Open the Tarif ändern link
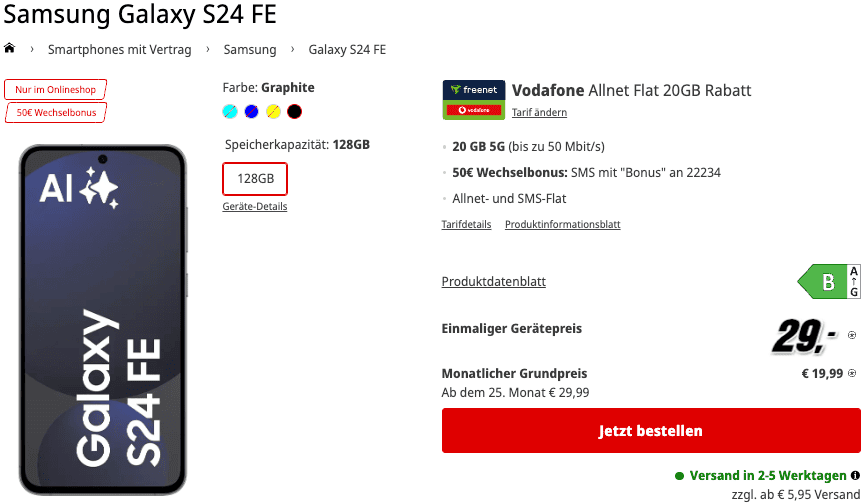 [539, 112]
